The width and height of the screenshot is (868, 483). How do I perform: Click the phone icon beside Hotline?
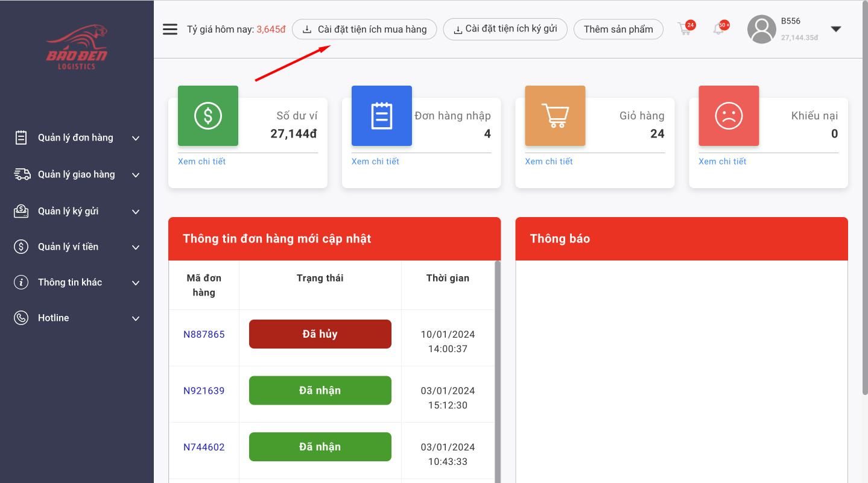[21, 318]
